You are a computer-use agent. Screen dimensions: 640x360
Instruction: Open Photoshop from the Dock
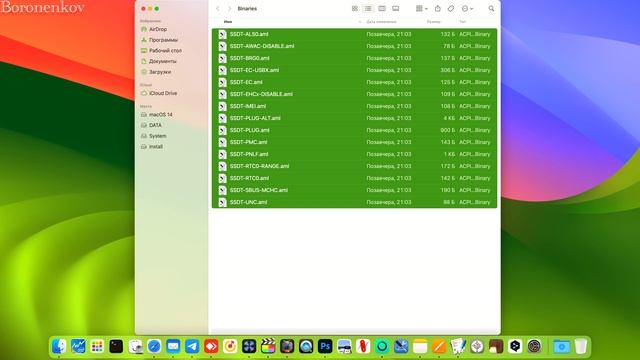coord(325,347)
